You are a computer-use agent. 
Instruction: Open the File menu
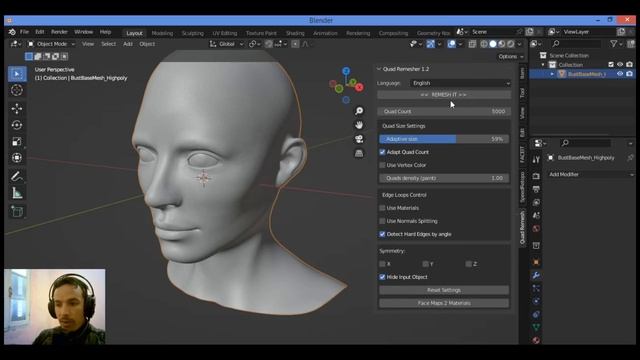pos(24,32)
